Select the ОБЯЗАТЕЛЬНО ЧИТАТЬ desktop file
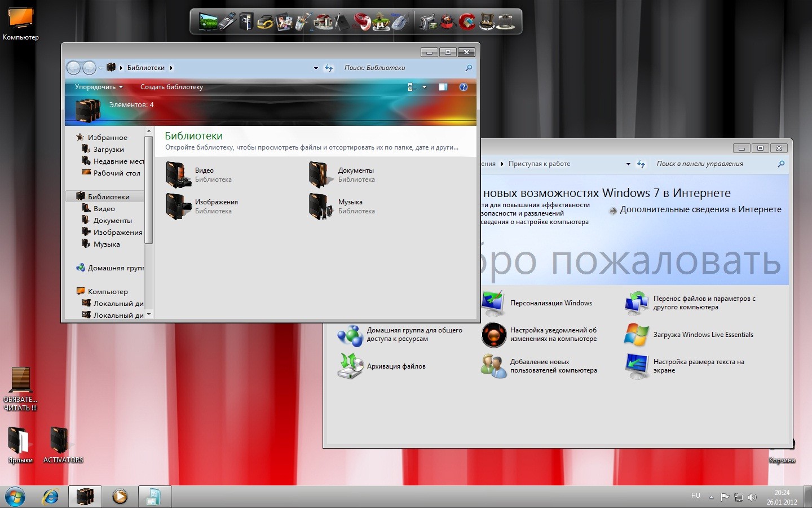The height and width of the screenshot is (508, 812). click(x=20, y=389)
